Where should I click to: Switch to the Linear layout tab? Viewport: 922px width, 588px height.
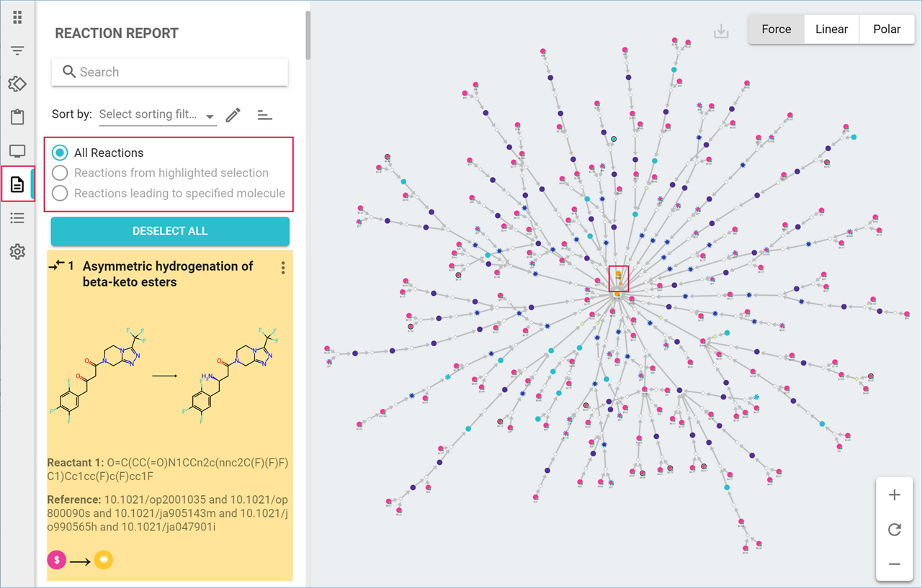point(831,30)
